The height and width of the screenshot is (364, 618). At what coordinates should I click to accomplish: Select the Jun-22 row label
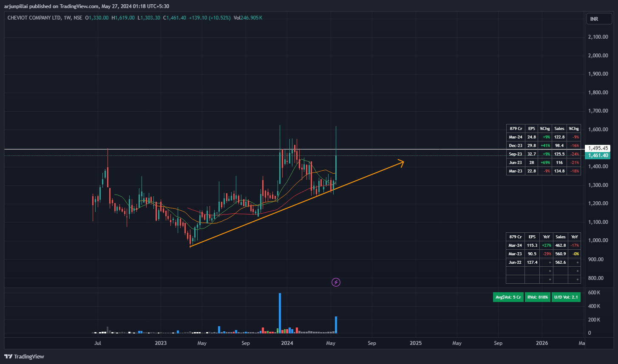pyautogui.click(x=515, y=262)
